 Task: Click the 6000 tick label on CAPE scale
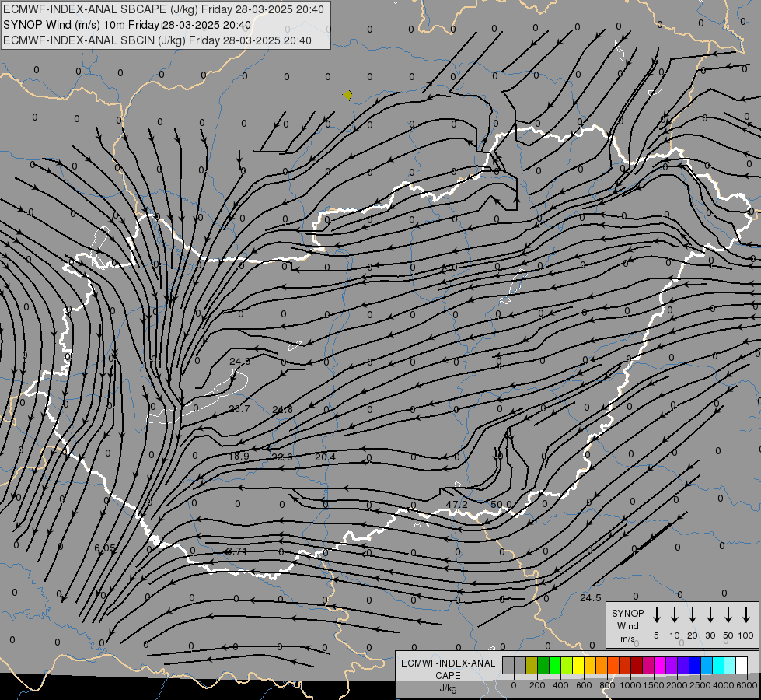pyautogui.click(x=747, y=685)
